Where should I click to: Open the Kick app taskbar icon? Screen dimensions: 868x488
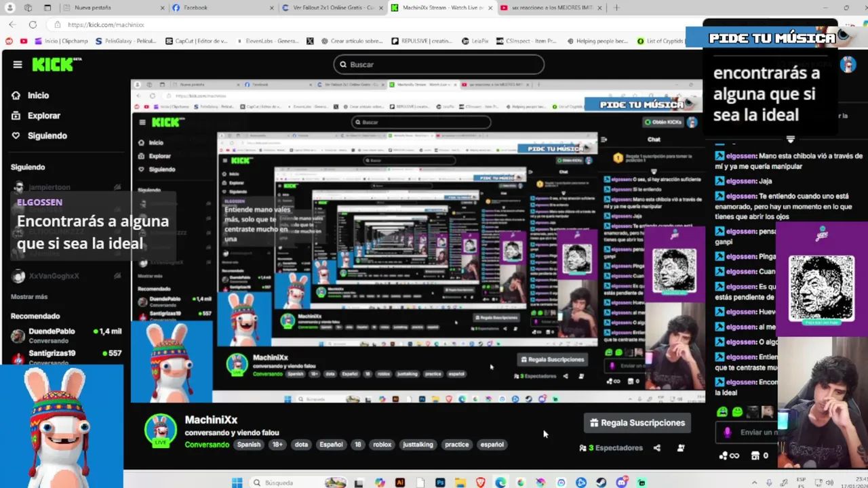click(x=642, y=483)
